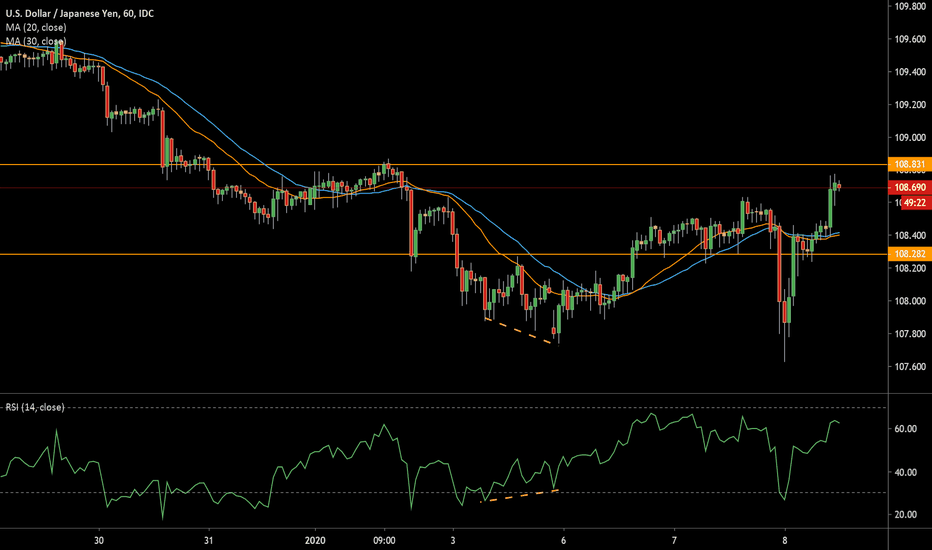The width and height of the screenshot is (932, 550).
Task: Click the RSI 40.00 scale label
Action: tap(906, 472)
